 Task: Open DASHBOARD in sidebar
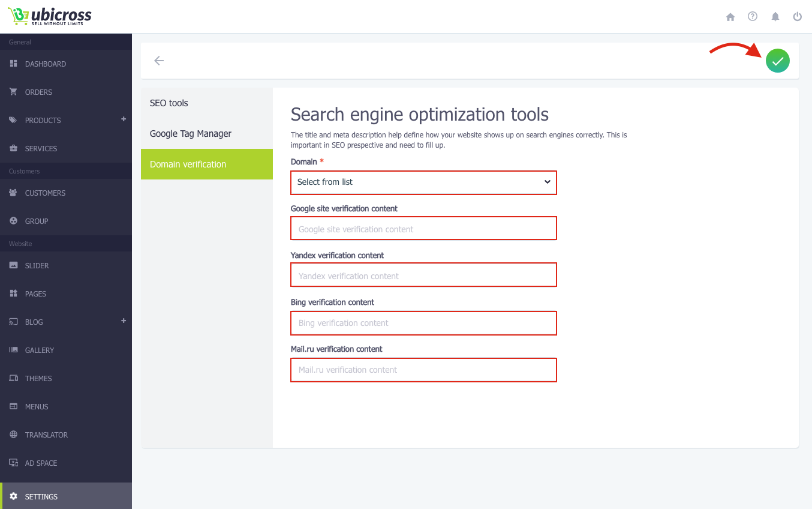[x=66, y=64]
